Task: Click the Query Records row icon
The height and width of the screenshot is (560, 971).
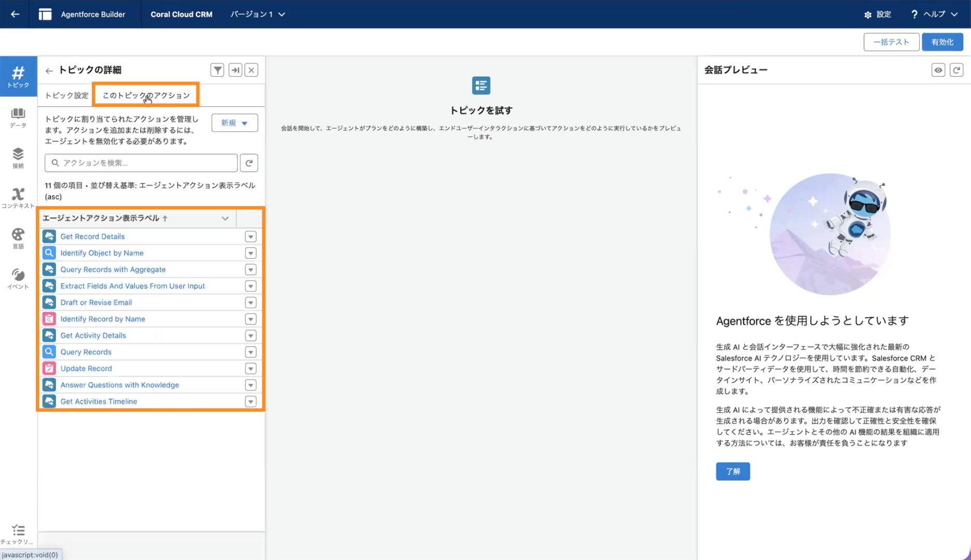Action: 49,352
